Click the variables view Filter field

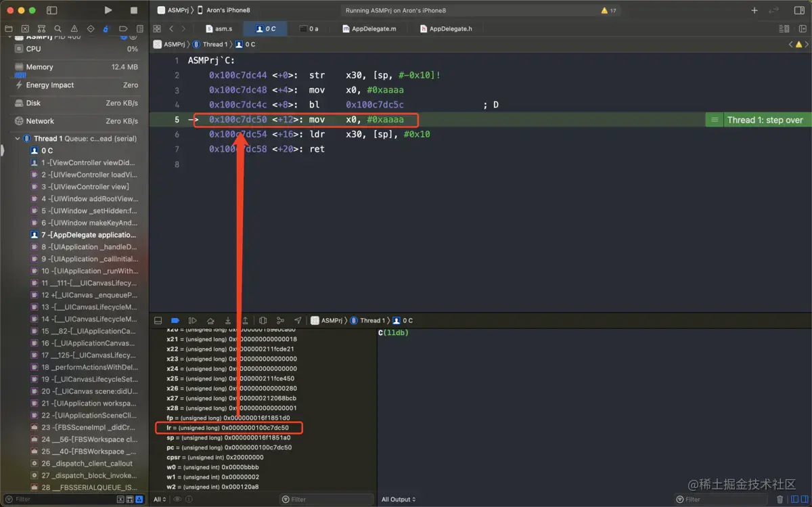click(327, 500)
